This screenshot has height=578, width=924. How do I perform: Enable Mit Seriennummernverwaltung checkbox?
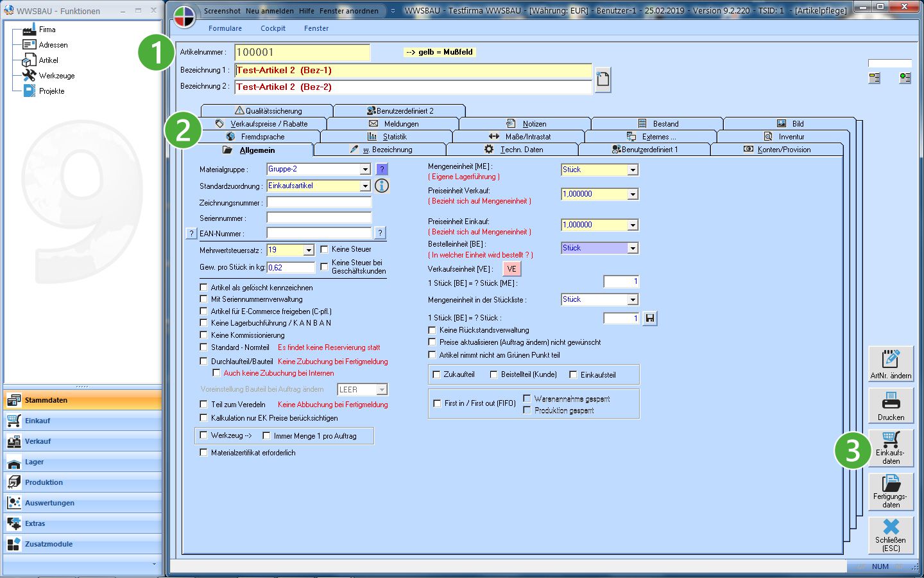(204, 299)
